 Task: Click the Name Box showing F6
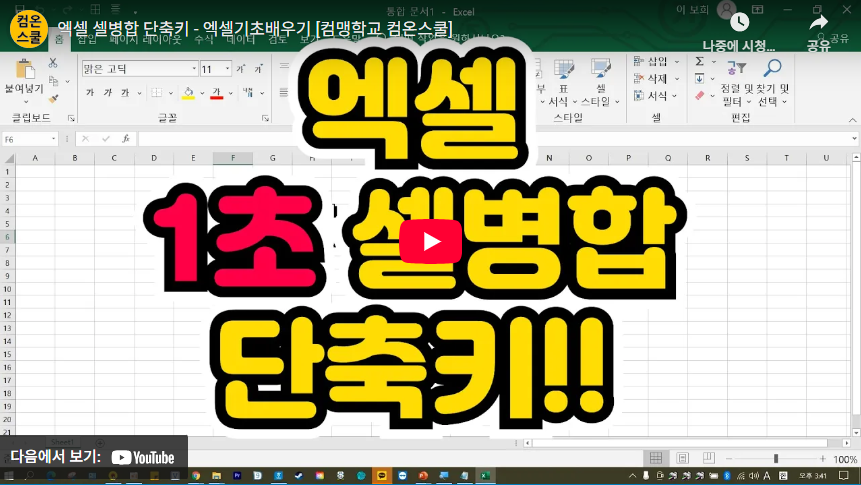pos(30,139)
